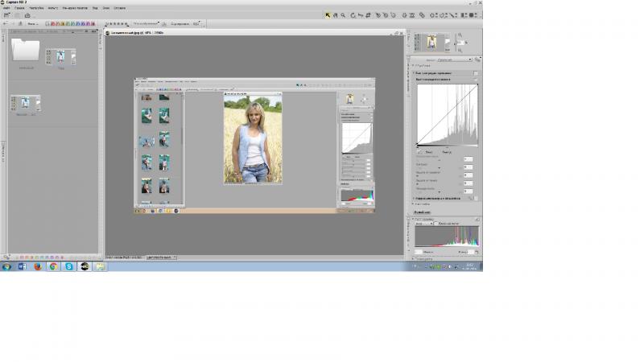Click the Exposure Compensation value field
Image resolution: width=644 pixels, height=362 pixels.
(468, 158)
